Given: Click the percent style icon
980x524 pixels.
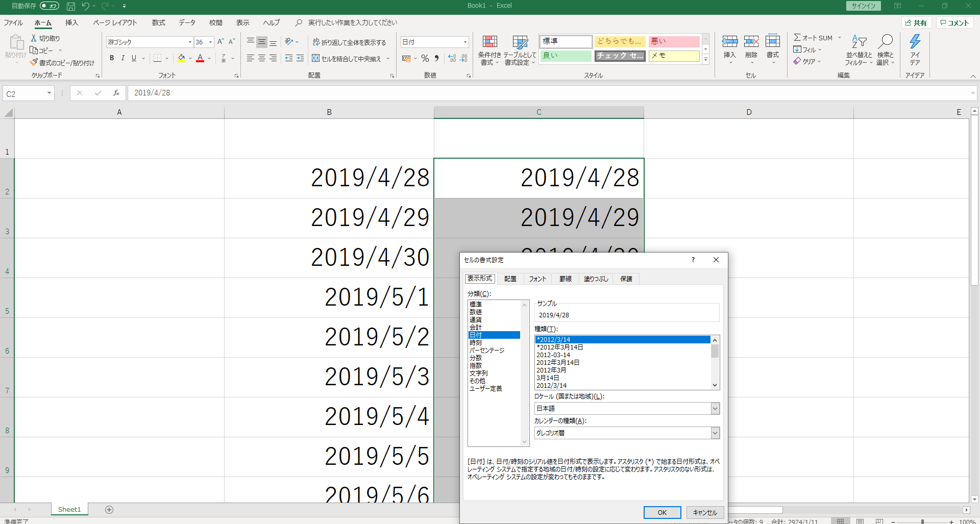Looking at the screenshot, I should point(425,59).
